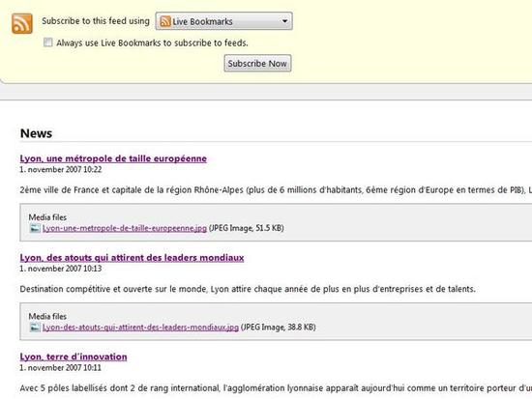Screen dimensions: 532x399
Task: Click the Always use Live Bookmarks label text
Action: (x=152, y=43)
